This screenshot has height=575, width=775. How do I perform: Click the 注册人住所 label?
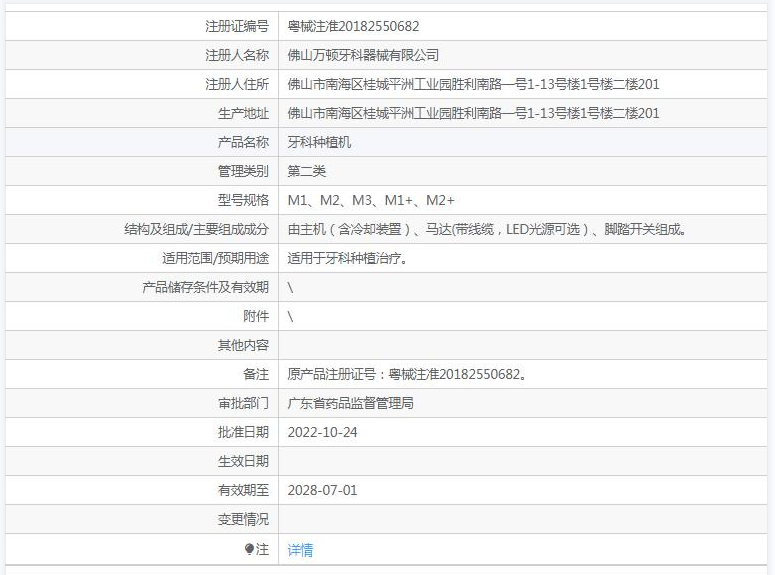[x=237, y=84]
